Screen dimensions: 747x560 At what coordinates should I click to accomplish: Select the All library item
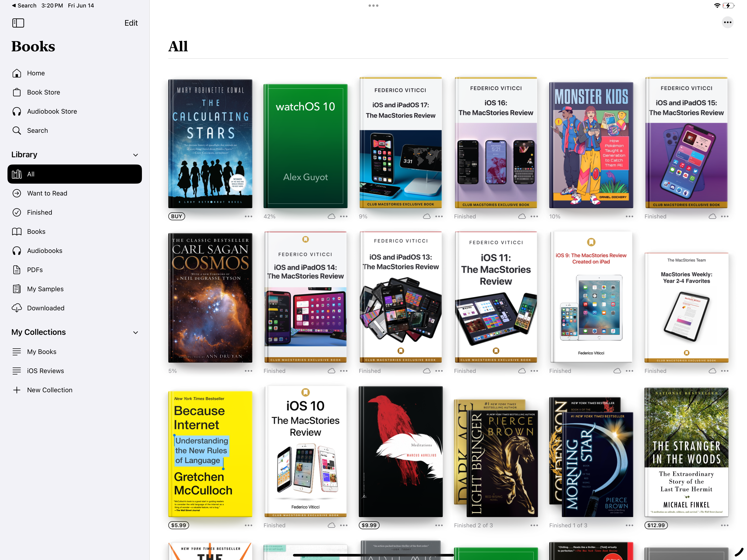[x=75, y=174]
